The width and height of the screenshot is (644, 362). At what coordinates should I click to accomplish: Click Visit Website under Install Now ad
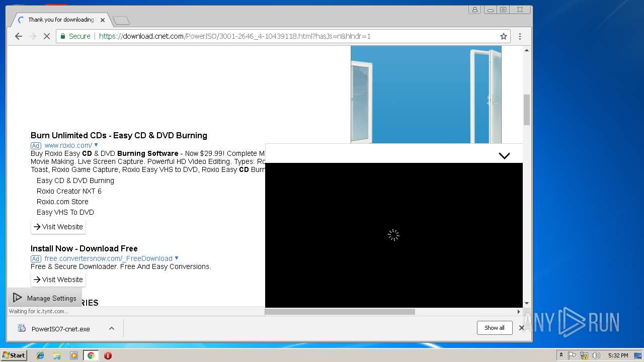click(58, 280)
